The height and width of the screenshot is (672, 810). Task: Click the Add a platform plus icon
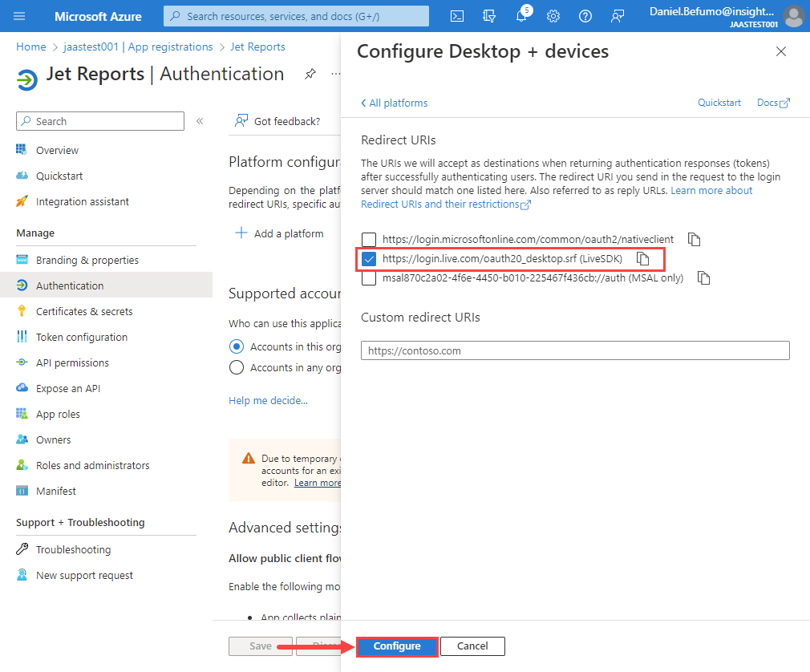tap(241, 233)
